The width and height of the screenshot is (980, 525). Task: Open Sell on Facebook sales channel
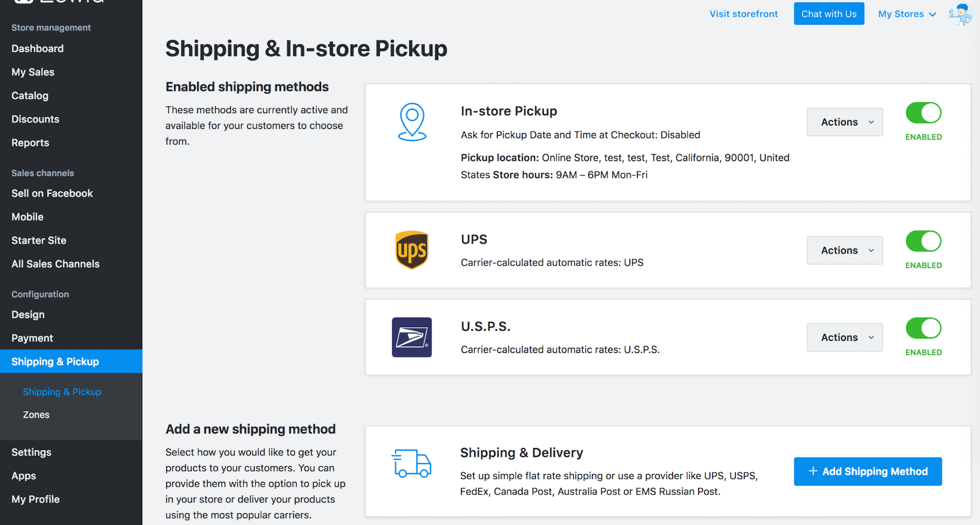click(52, 193)
